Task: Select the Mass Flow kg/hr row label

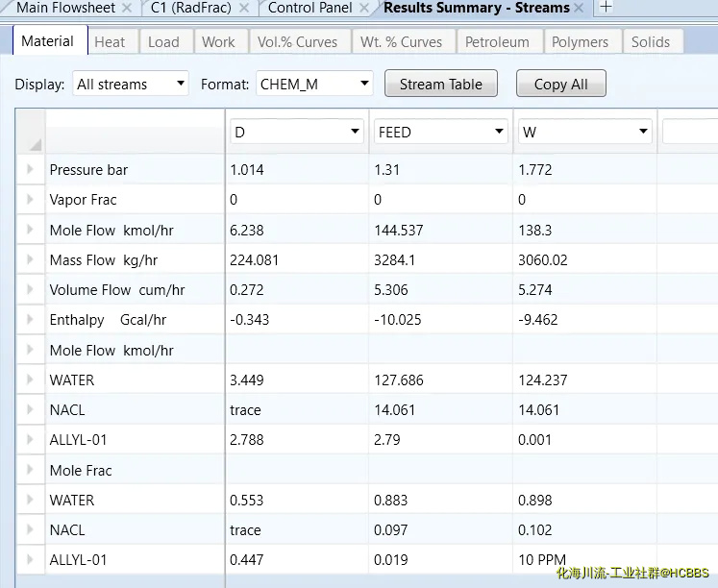Action: click(104, 260)
